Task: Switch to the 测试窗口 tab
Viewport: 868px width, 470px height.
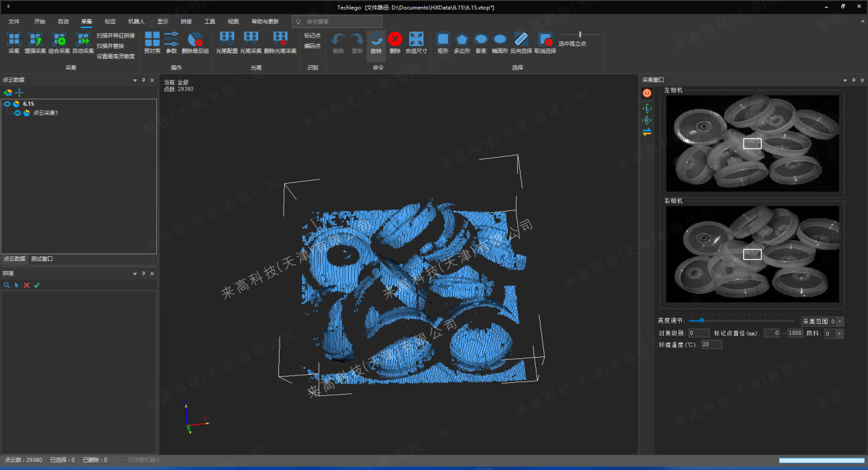Action: [x=42, y=259]
